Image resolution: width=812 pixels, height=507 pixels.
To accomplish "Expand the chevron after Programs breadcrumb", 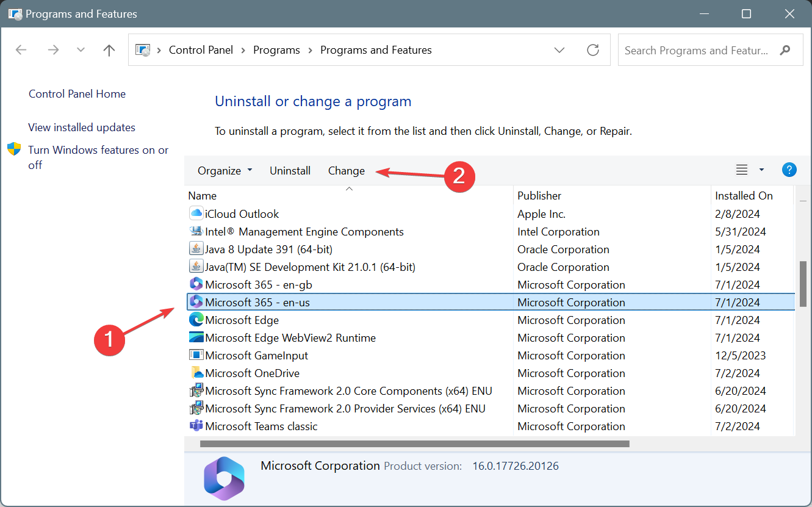I will tap(310, 50).
